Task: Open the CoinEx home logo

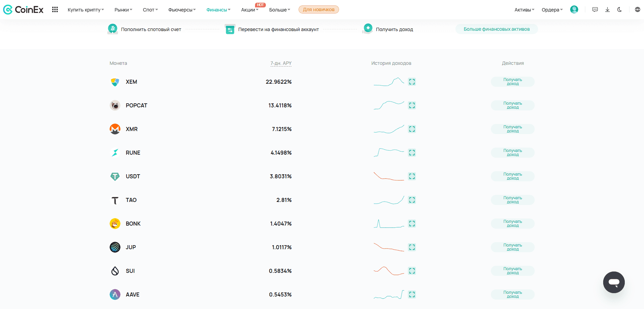Action: [23, 9]
